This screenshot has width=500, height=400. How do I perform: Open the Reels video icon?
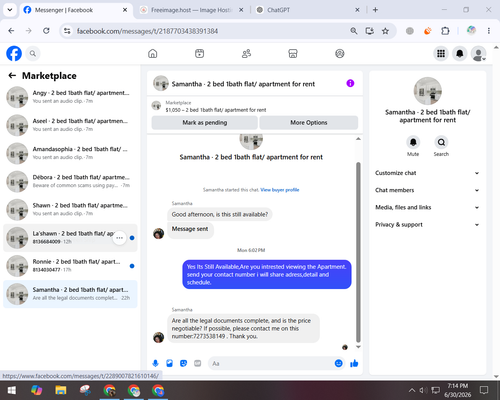click(x=199, y=53)
